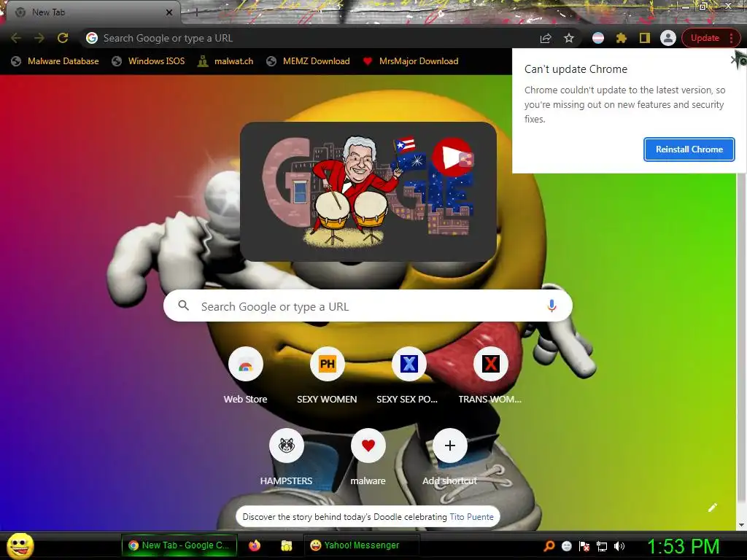Click the Tito Puente Google Doodle
747x560 pixels.
pos(368,192)
